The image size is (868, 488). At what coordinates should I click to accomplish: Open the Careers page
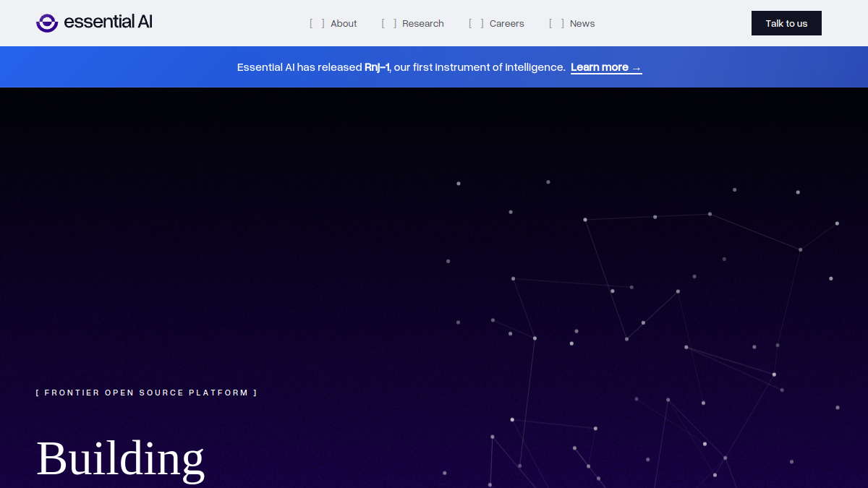coord(506,23)
